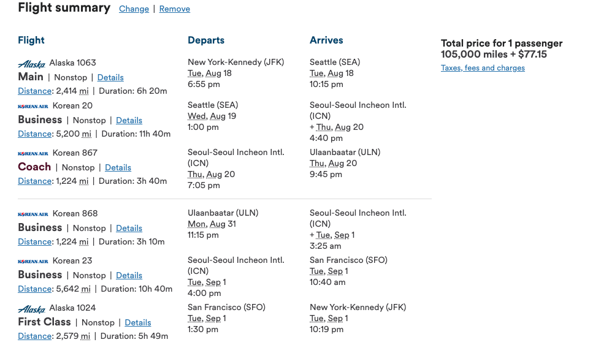Screen dimensions: 593x364
Task: Show Details for Korean 23 Business
Action: [x=129, y=276]
